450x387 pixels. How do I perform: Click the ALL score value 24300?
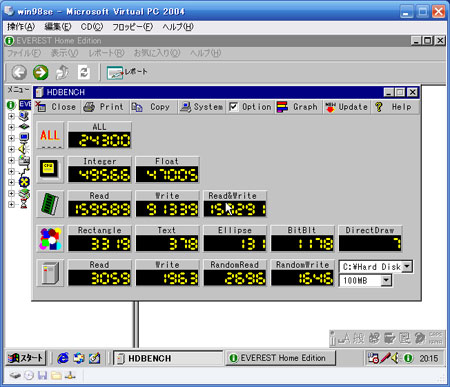(100, 140)
